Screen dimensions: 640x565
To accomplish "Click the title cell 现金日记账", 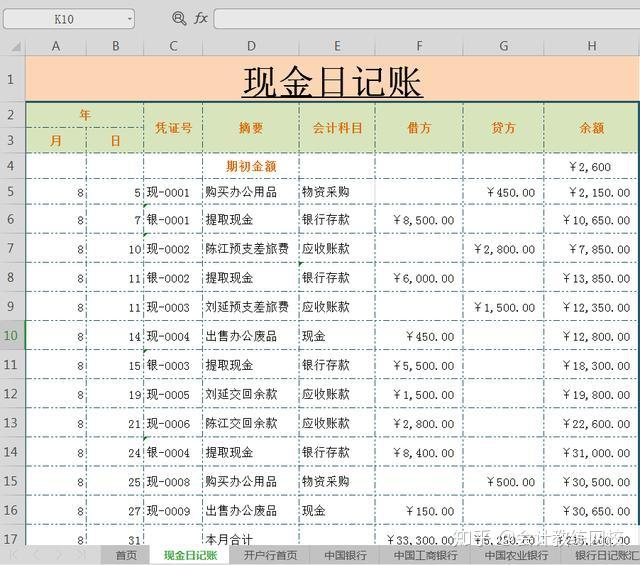I will [332, 79].
